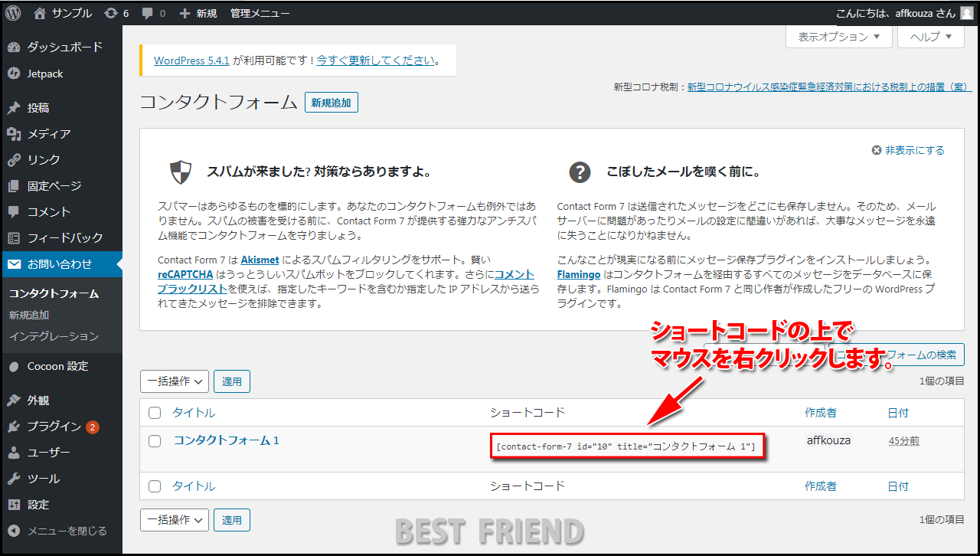Click the リンク chain icon
Viewport: 980px width, 556px height.
tap(14, 160)
